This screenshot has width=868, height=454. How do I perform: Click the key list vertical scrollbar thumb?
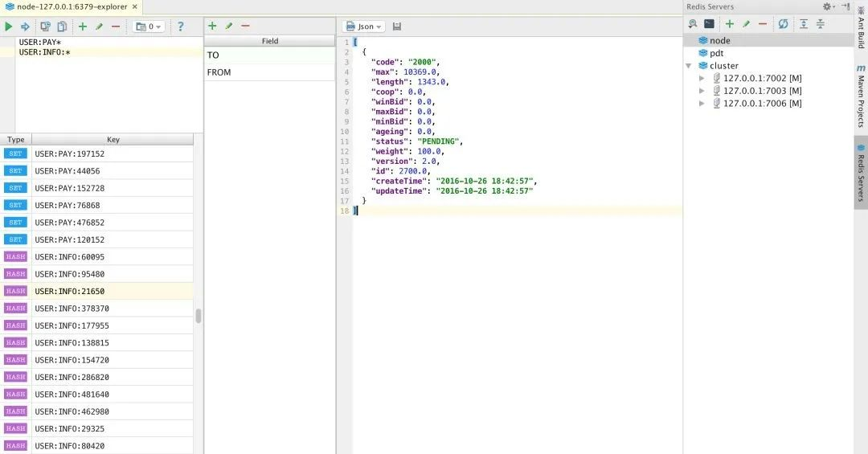coord(198,316)
